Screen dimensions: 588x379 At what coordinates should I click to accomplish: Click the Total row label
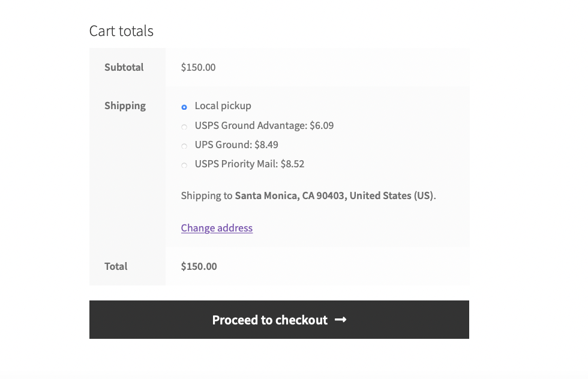[x=116, y=266]
